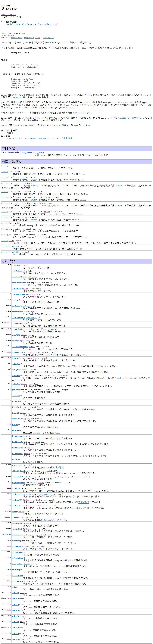Screen dimensions: 153x644
Task: Open replace(char oldChar, char newChar) method
Action: [16, 488]
